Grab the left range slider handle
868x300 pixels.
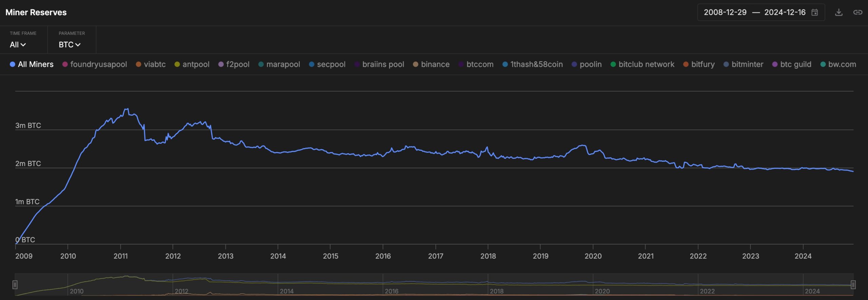[15, 285]
